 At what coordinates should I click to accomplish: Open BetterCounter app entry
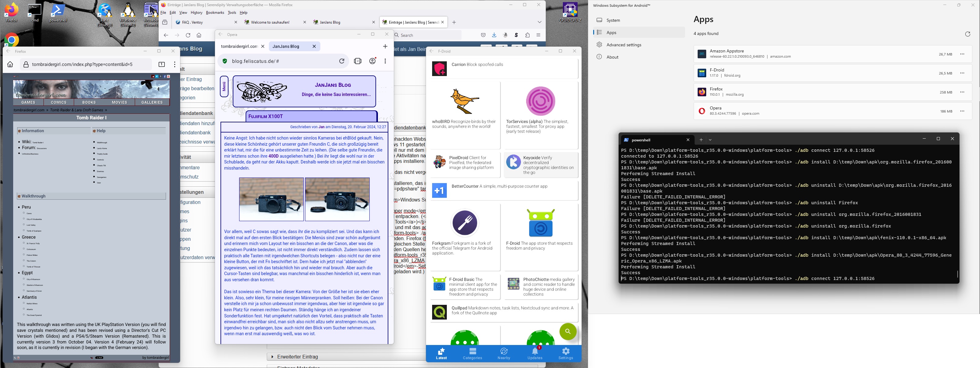[504, 190]
